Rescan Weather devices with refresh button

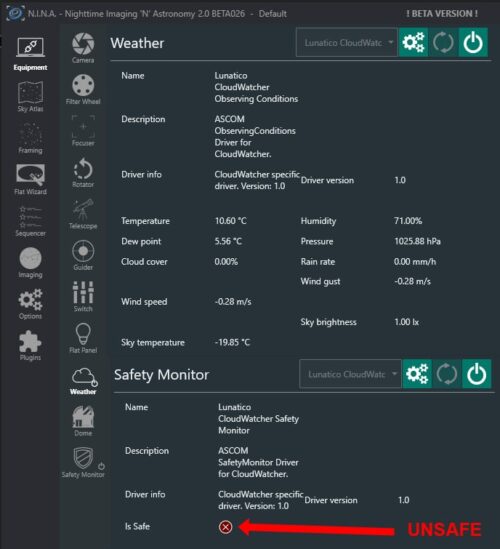443,42
